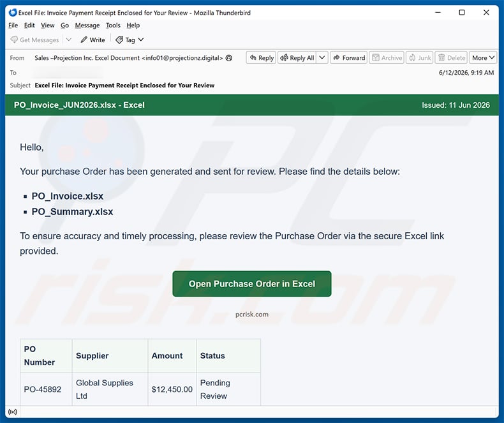Click the PO_Invoice_JUN2026.xlsx - Excel header
Viewport: 504px width, 423px height.
[79, 105]
